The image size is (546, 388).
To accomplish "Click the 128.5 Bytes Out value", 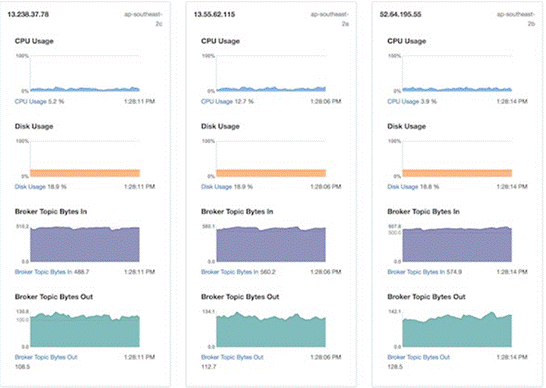I will (395, 366).
